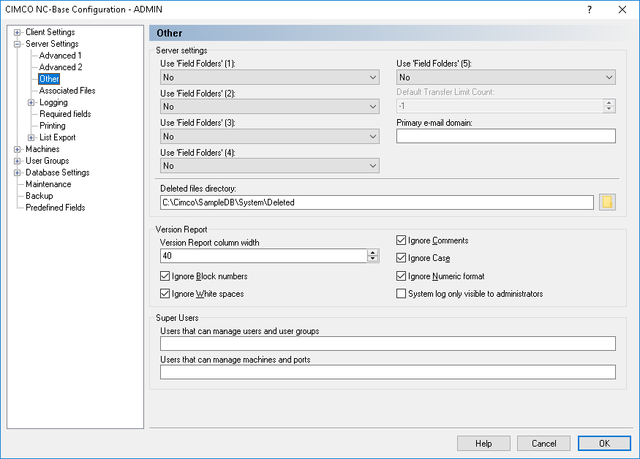The image size is (640, 459).
Task: Select the Server Settings tree label
Action: point(52,44)
